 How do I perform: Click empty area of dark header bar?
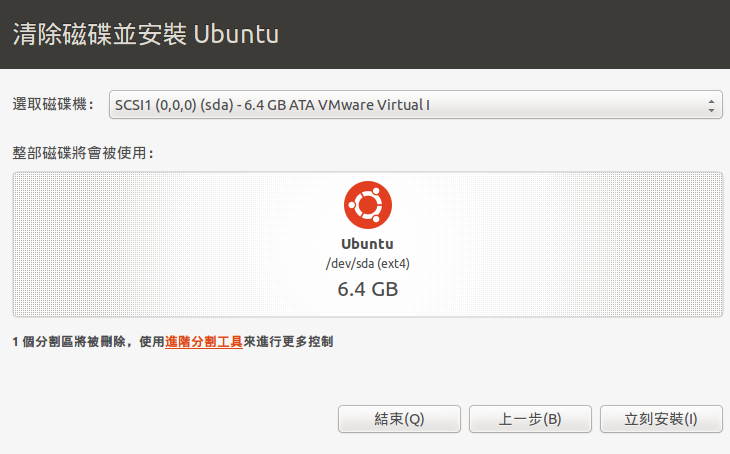503,34
